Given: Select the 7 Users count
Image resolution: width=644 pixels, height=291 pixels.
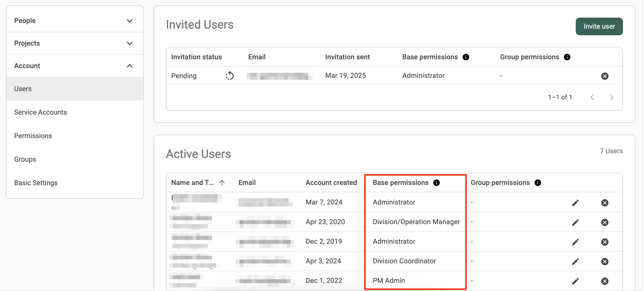Looking at the screenshot, I should pyautogui.click(x=611, y=151).
